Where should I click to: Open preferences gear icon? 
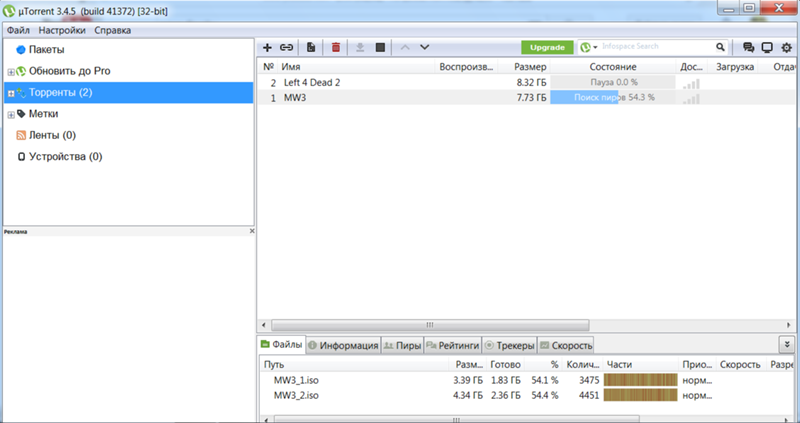[786, 47]
